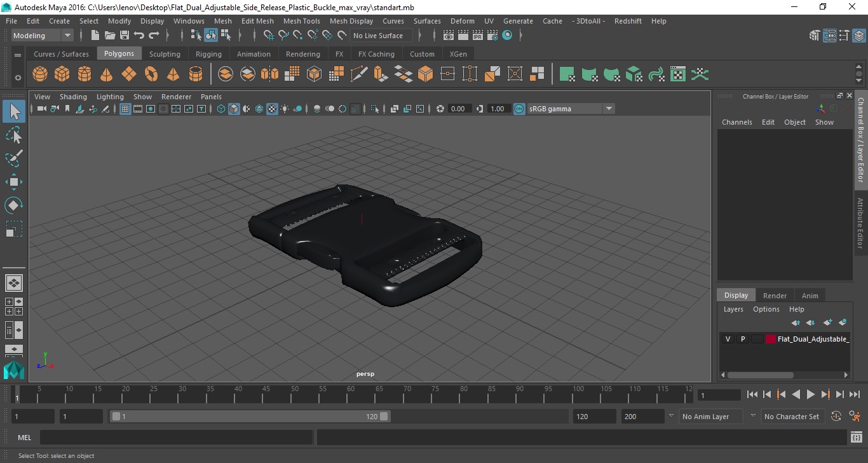868x463 pixels.
Task: Open the viewport Shading menu
Action: 73,97
